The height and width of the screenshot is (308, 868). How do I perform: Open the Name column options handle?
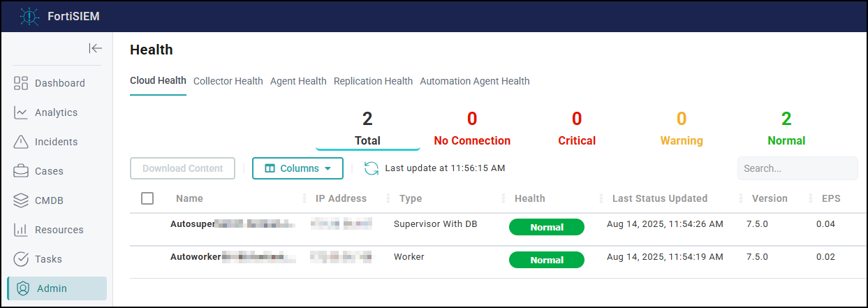(304, 198)
